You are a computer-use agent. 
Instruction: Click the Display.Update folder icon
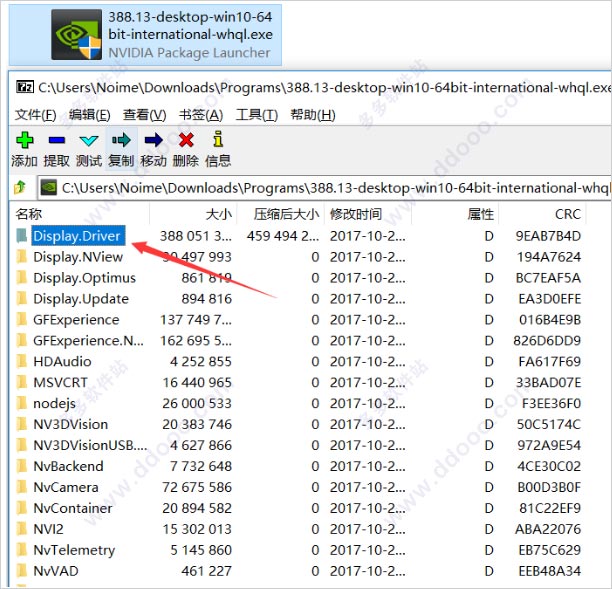(22, 299)
